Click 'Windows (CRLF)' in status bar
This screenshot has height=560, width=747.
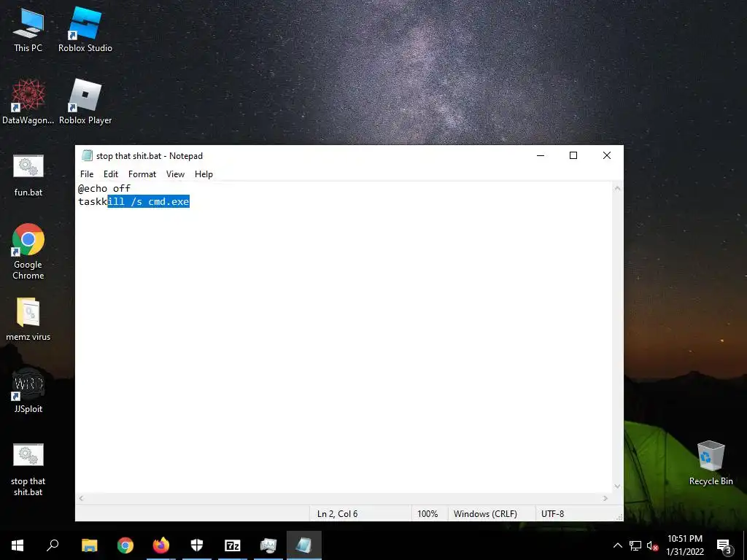pos(485,514)
